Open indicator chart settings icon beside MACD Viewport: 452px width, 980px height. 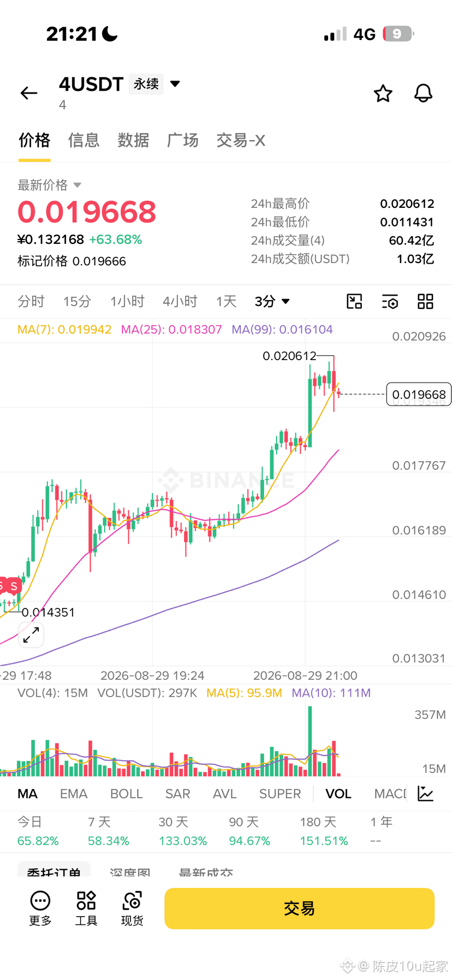click(425, 793)
